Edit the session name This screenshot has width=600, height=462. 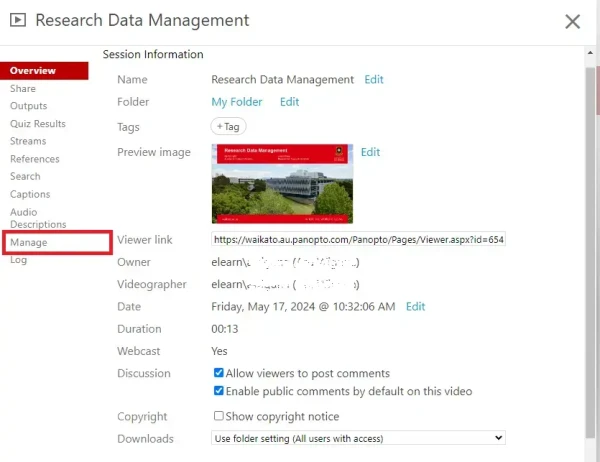373,79
